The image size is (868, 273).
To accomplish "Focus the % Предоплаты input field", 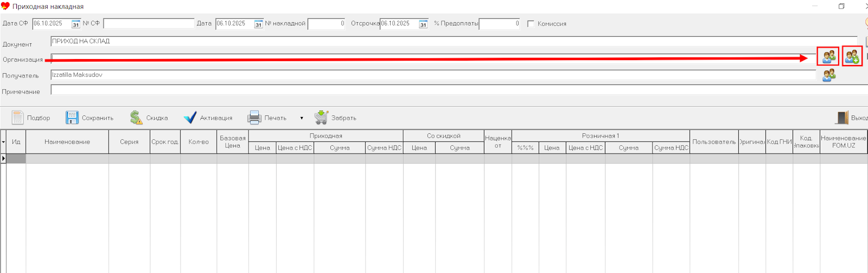I will [500, 24].
